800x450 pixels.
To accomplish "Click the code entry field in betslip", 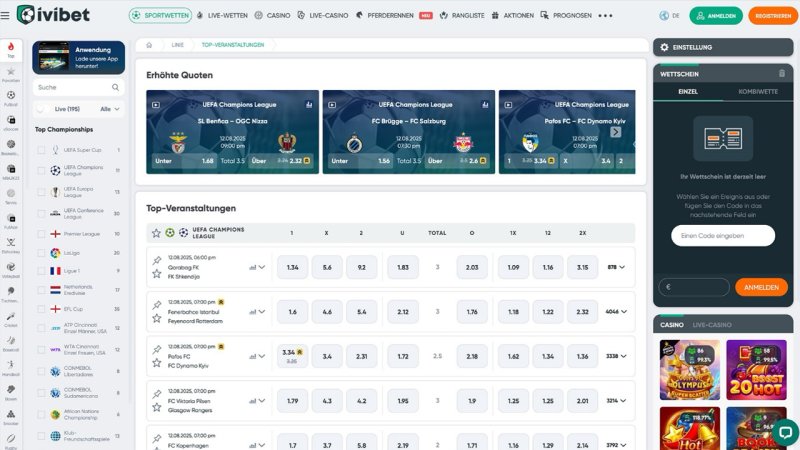I will click(722, 235).
